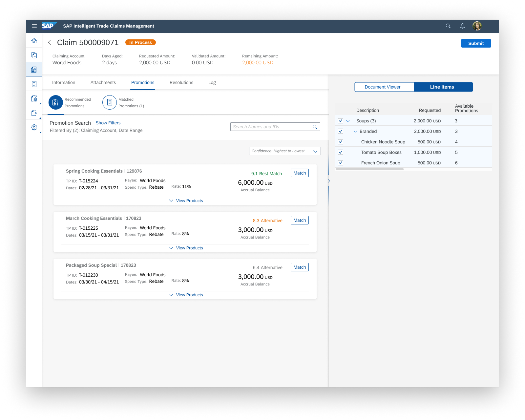Click the Claiming Account value World Foods
Viewport: 525px width, 420px height.
coord(67,63)
